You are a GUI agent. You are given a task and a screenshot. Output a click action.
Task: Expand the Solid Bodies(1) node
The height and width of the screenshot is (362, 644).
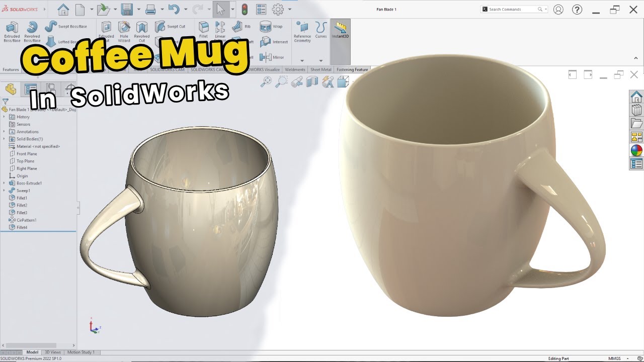[4, 139]
